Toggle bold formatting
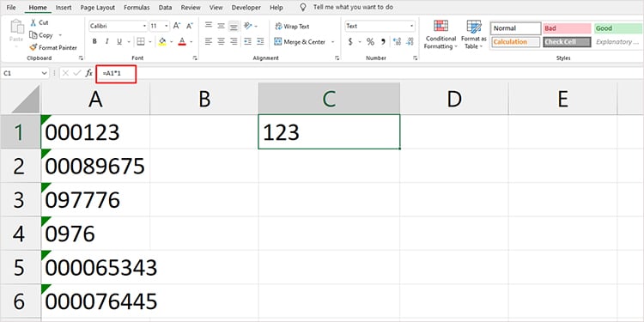 point(94,41)
